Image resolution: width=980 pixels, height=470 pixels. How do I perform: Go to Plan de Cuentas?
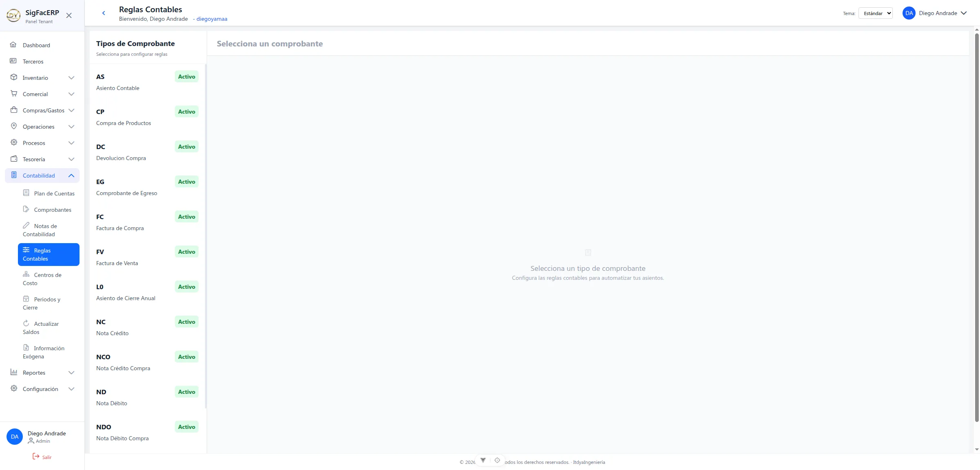49,193
